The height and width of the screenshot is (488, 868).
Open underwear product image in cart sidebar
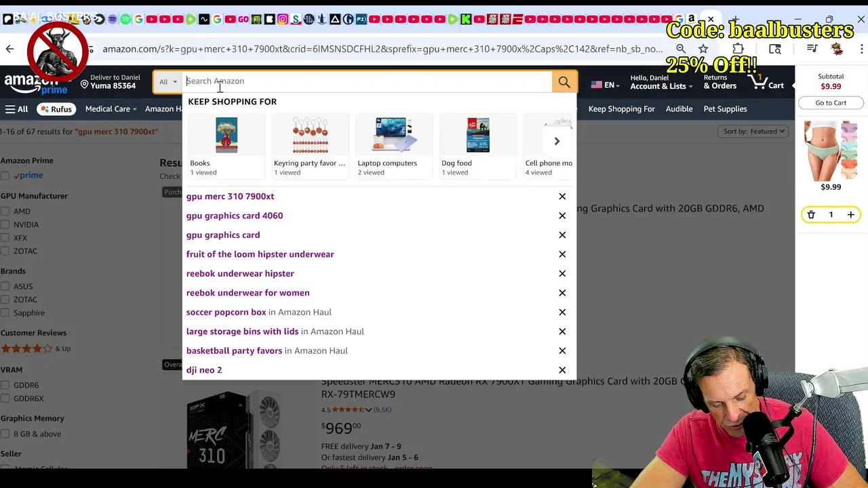[831, 150]
